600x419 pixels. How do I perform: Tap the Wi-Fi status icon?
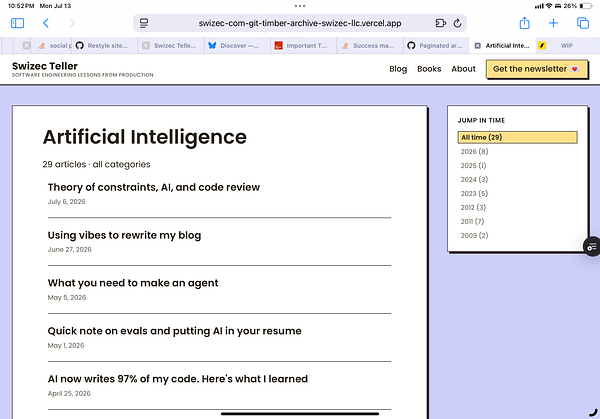[x=549, y=6]
